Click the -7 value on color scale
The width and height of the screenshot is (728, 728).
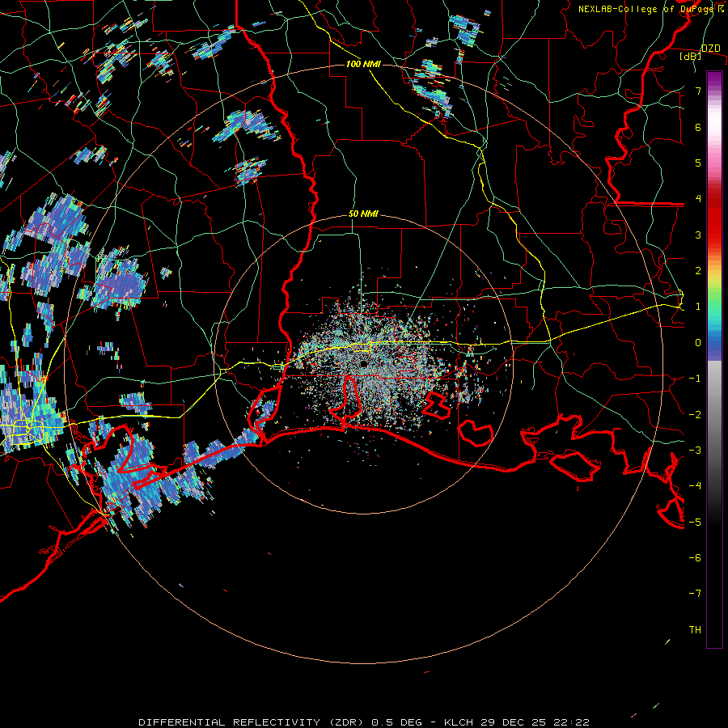tap(695, 594)
